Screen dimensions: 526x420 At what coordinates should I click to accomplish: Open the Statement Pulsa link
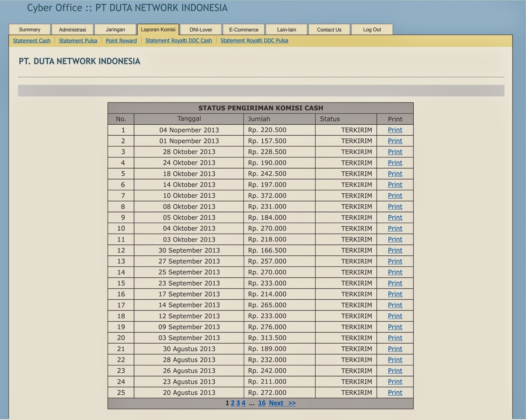point(78,40)
